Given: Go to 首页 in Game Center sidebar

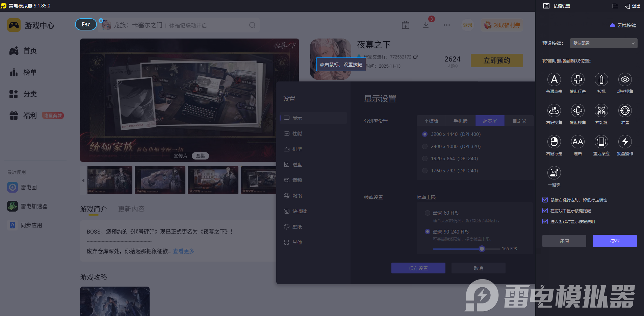Looking at the screenshot, I should coord(23,51).
